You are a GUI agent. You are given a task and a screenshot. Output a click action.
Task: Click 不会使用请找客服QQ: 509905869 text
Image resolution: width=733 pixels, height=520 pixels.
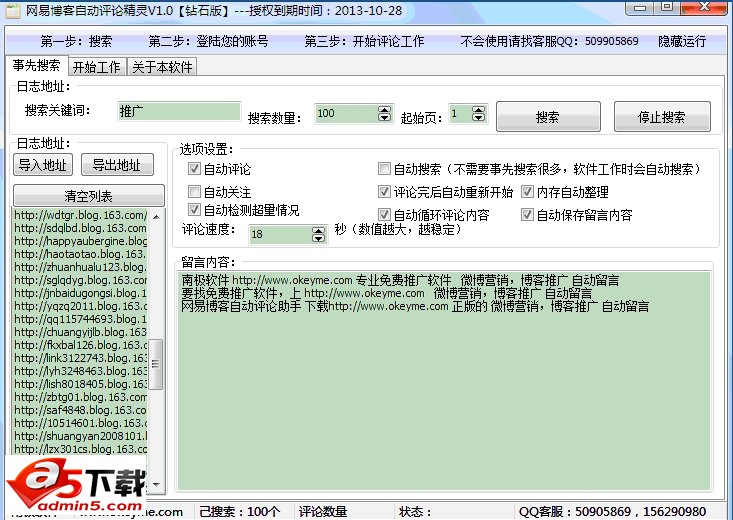click(549, 42)
